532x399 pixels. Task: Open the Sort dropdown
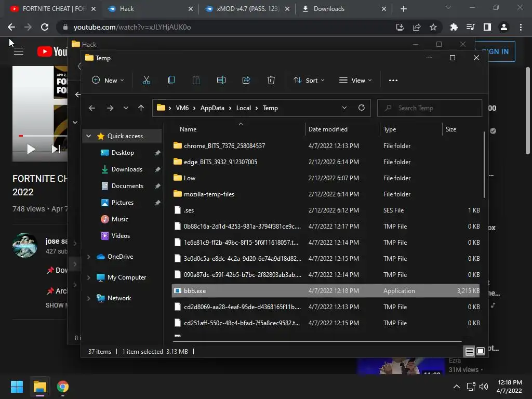309,81
